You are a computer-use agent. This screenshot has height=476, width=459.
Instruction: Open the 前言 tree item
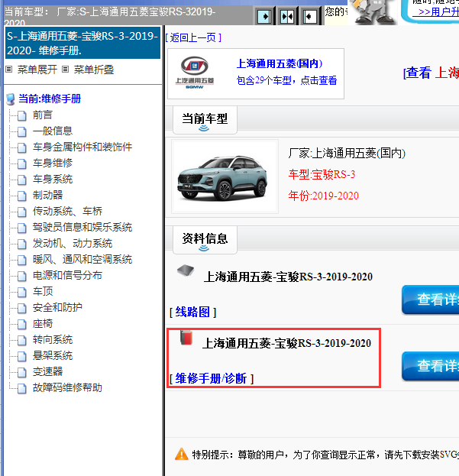[x=43, y=115]
